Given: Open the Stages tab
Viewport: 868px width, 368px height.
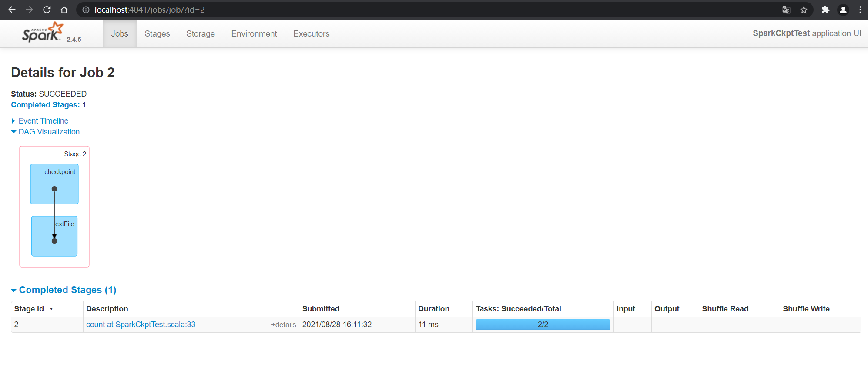Looking at the screenshot, I should (157, 33).
